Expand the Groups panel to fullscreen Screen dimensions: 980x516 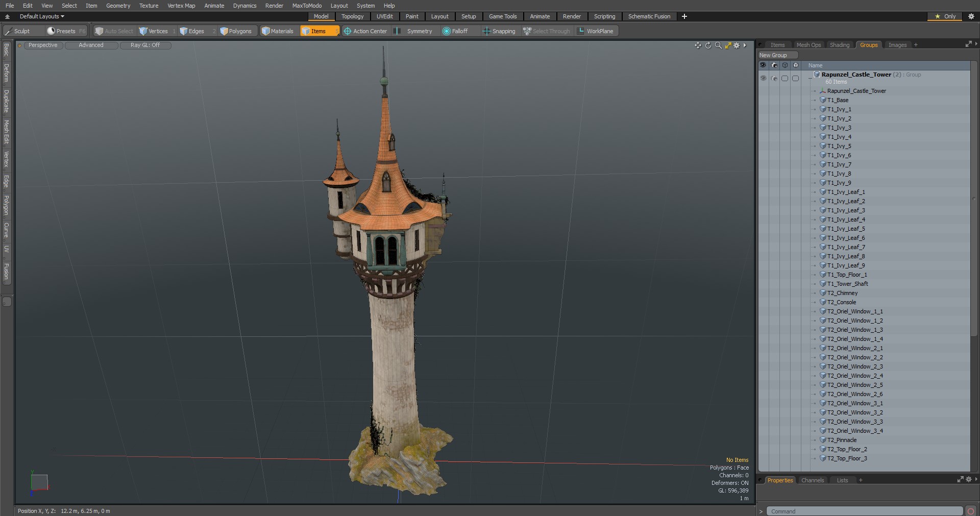(x=968, y=44)
